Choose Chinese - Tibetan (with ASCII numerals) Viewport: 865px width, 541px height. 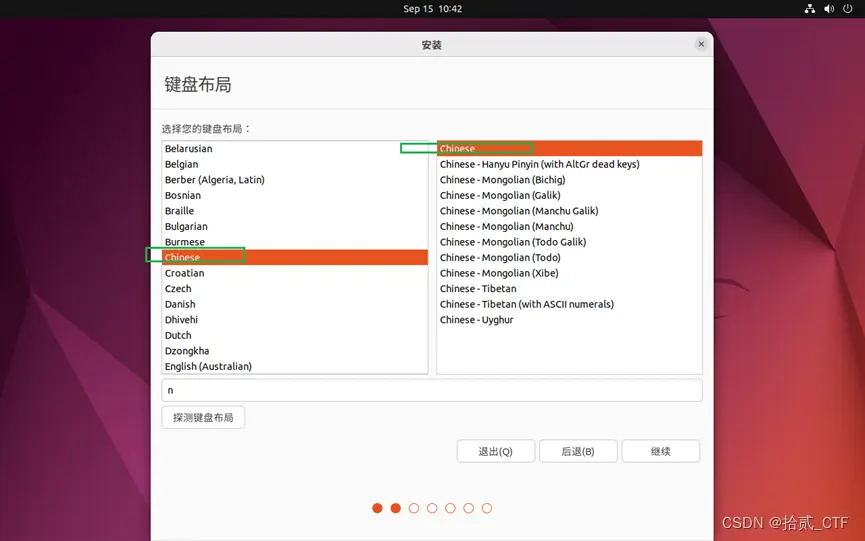click(569, 304)
